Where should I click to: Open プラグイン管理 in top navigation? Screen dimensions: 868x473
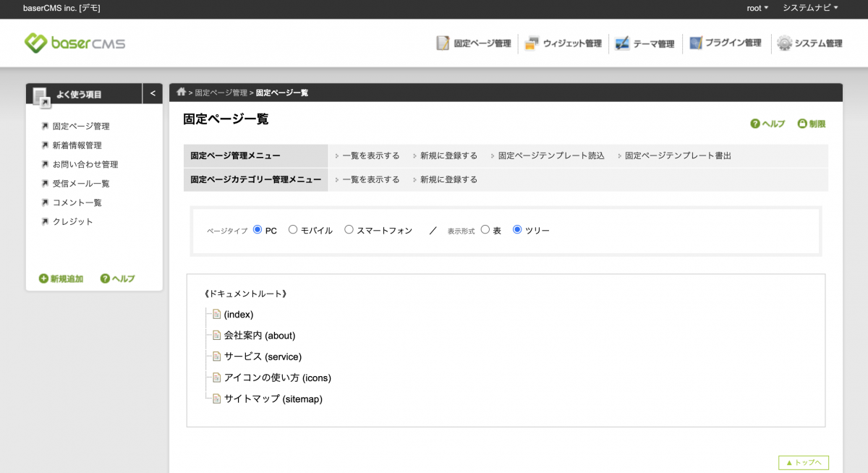coord(726,43)
